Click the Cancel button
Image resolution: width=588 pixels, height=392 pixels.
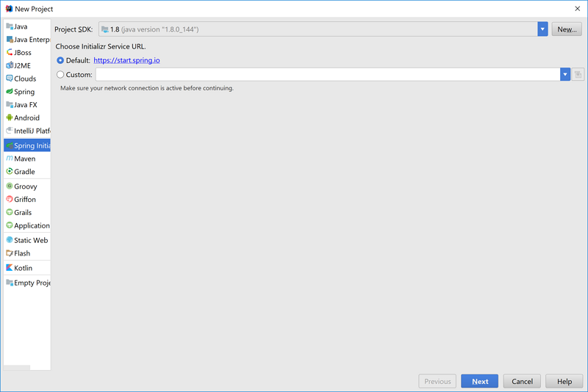[x=522, y=381]
